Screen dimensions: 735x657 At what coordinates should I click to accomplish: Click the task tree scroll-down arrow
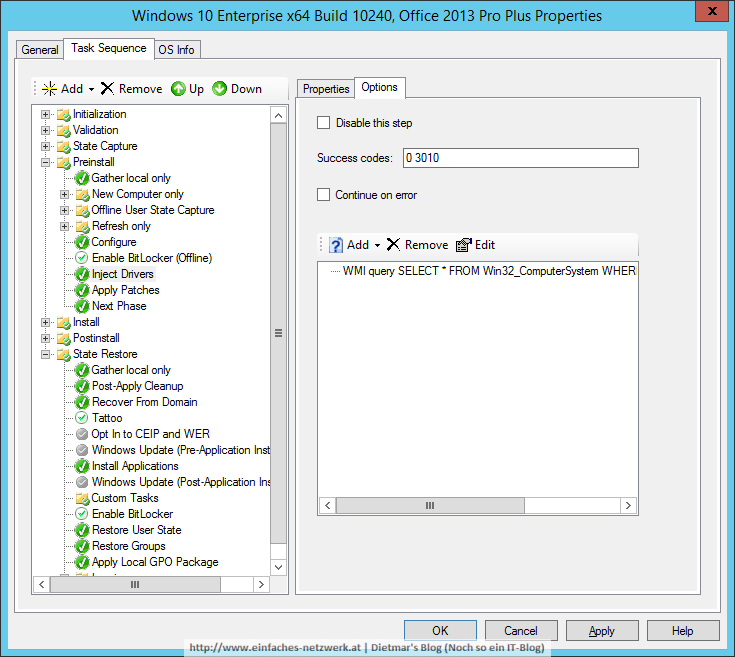(x=278, y=567)
